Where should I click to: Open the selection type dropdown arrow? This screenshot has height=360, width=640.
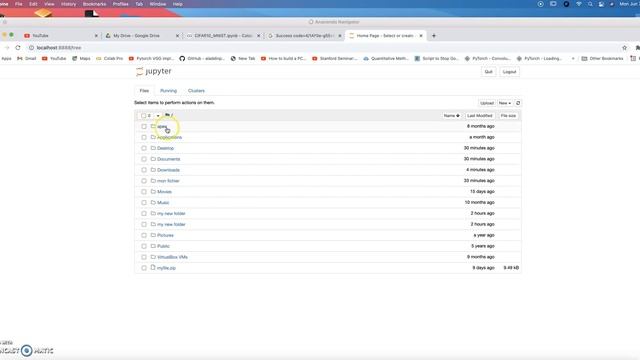point(158,116)
